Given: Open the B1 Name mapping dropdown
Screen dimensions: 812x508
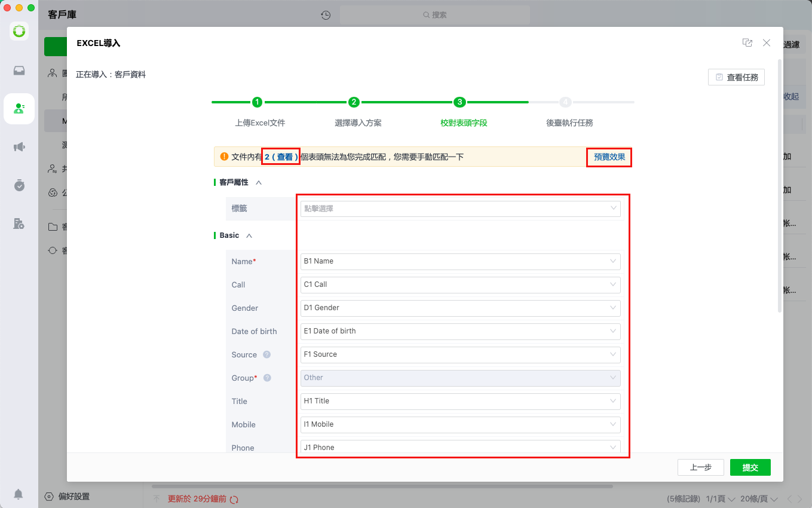Looking at the screenshot, I should pyautogui.click(x=460, y=261).
